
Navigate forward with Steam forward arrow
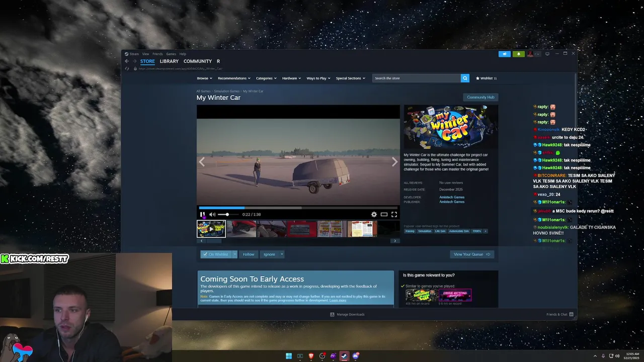[x=134, y=61]
